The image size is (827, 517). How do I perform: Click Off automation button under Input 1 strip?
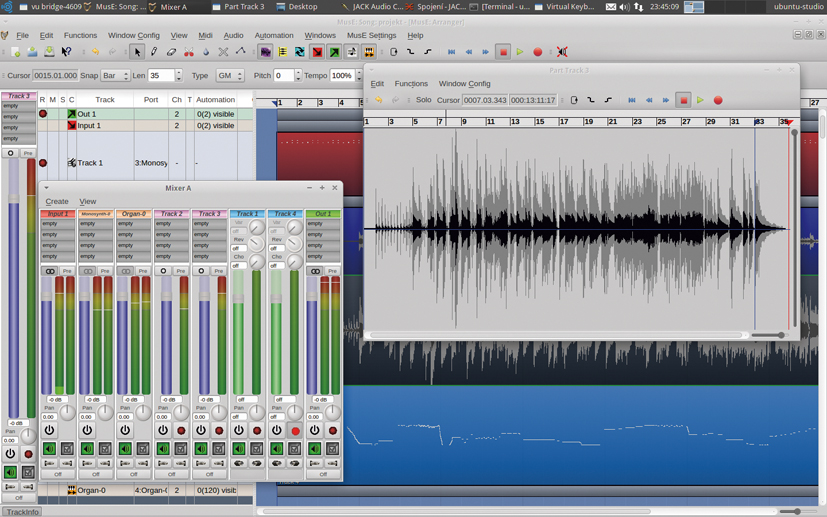pos(57,474)
